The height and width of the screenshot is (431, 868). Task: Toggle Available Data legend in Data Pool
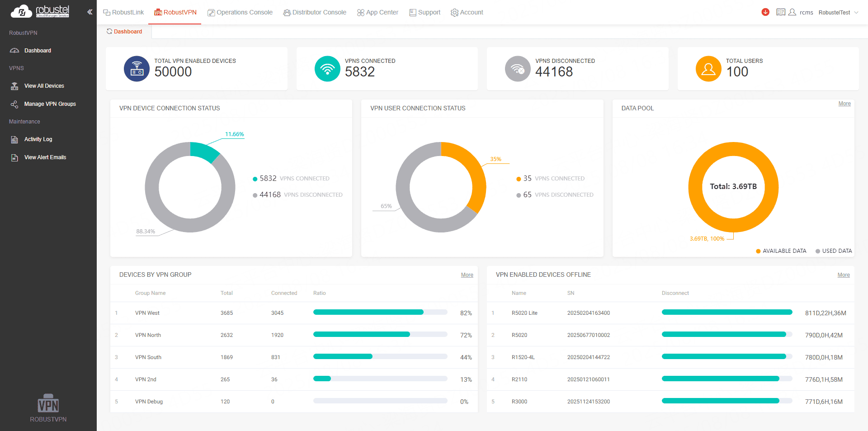coord(781,251)
